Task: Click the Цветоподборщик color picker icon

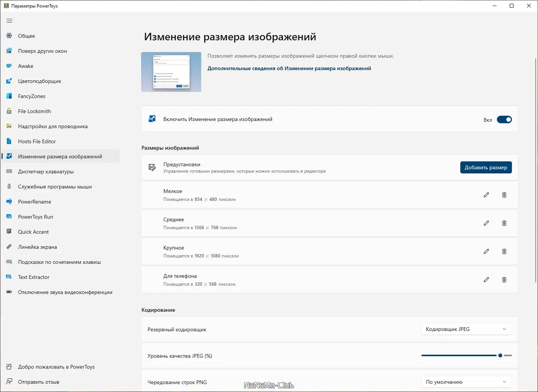Action: [9, 81]
